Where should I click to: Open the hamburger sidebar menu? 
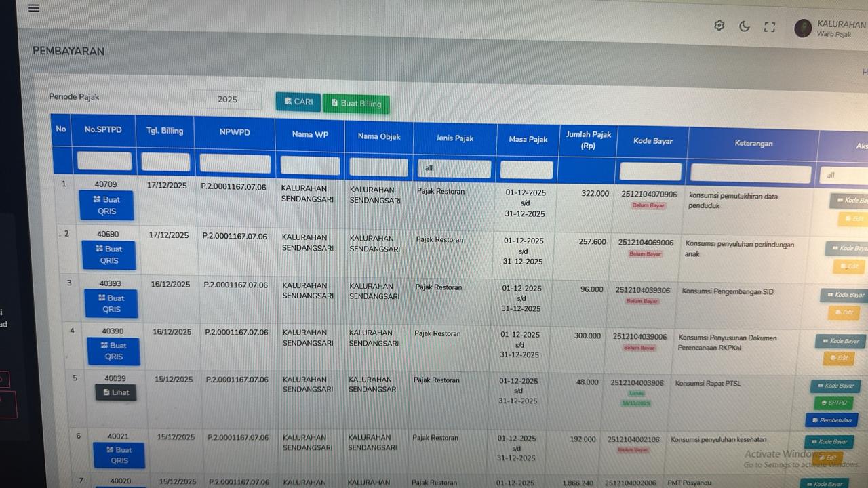coord(34,9)
